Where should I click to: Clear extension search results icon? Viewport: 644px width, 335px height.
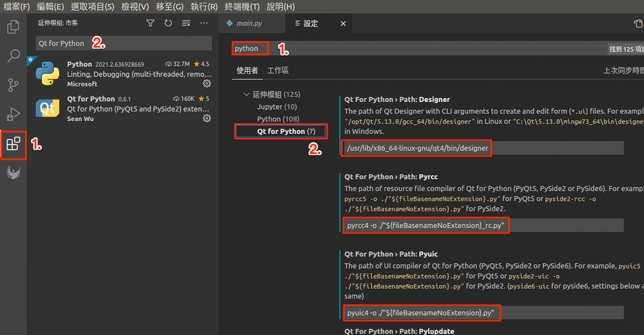[186, 23]
